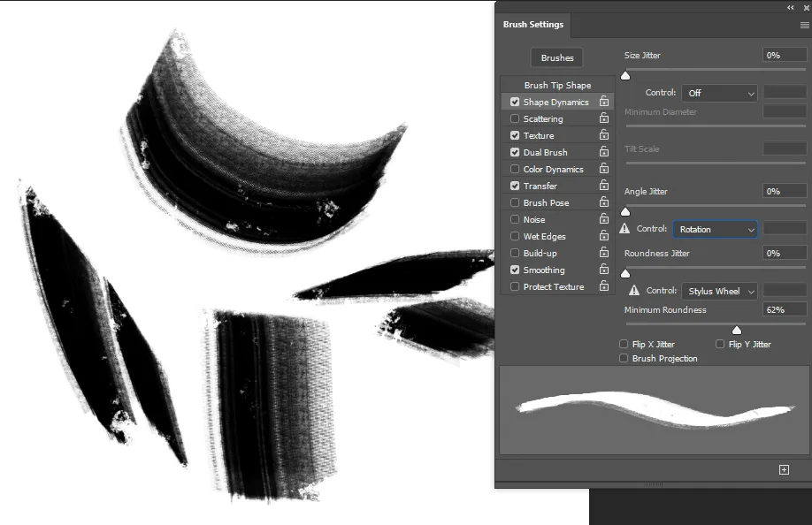
Task: Toggle lock icon for Noise
Action: point(604,219)
